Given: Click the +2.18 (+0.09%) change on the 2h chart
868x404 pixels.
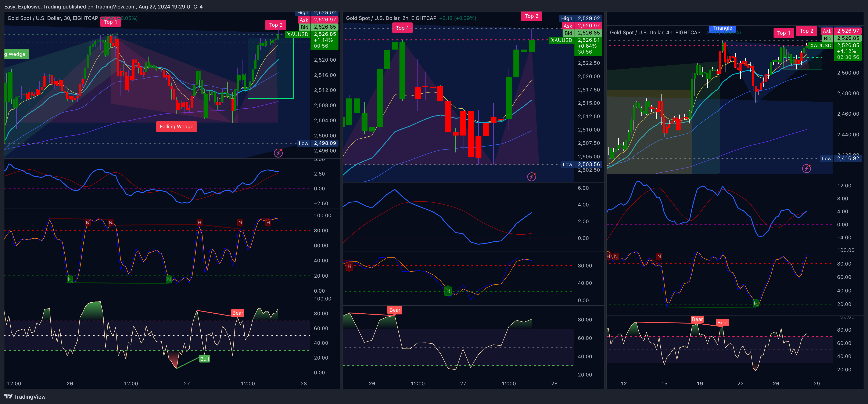Looking at the screenshot, I should tap(458, 18).
